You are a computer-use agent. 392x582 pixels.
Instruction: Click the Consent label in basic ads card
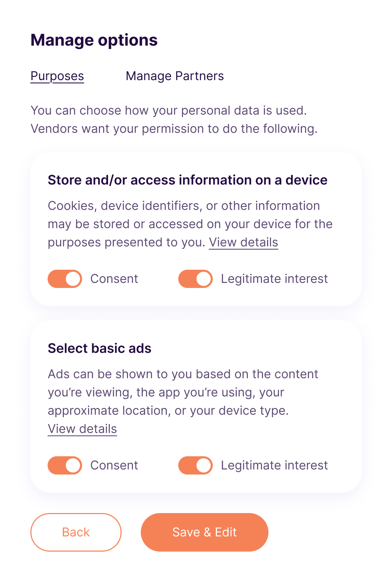click(114, 465)
